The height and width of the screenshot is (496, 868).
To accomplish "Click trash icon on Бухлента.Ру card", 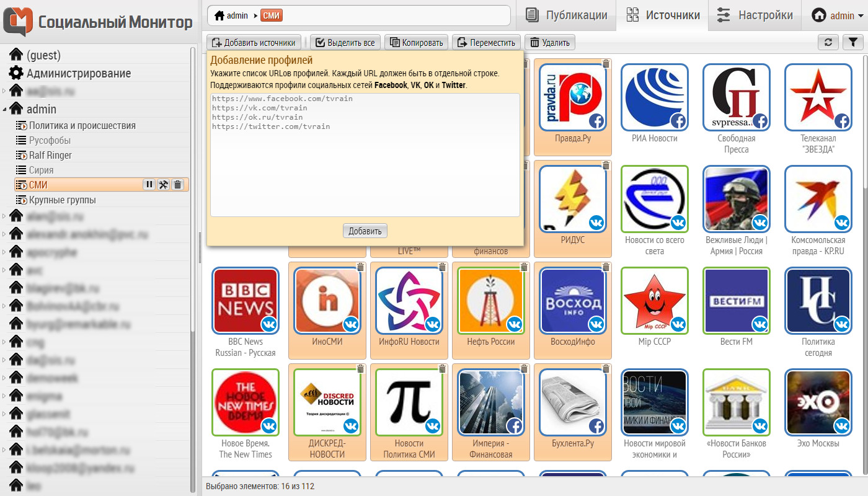I will pos(606,369).
